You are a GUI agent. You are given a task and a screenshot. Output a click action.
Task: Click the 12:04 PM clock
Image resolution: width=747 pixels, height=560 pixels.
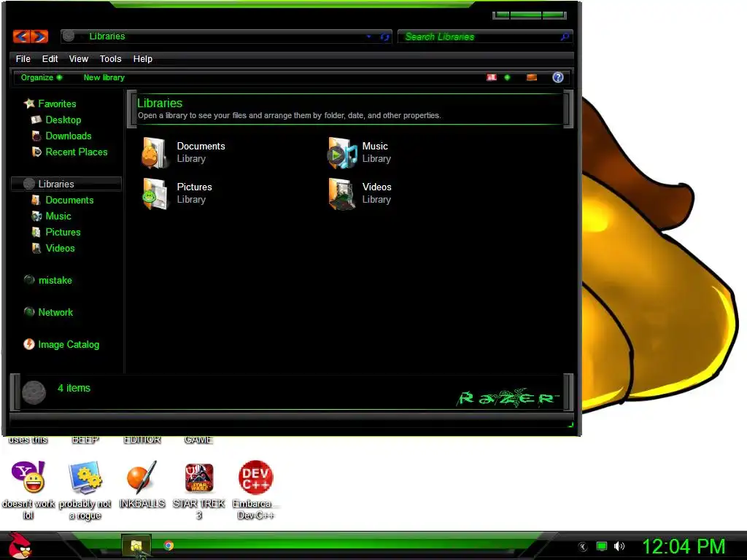[684, 546]
